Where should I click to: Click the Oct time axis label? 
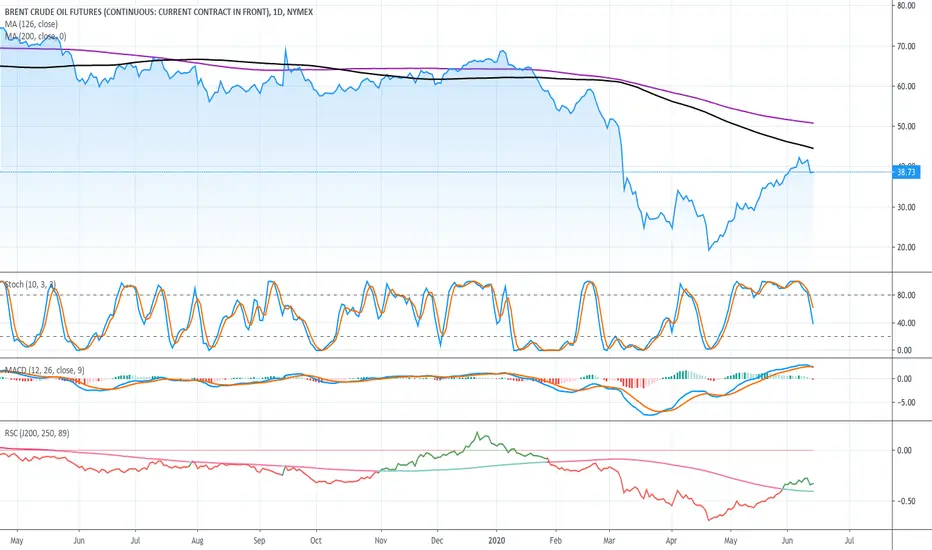pyautogui.click(x=316, y=540)
